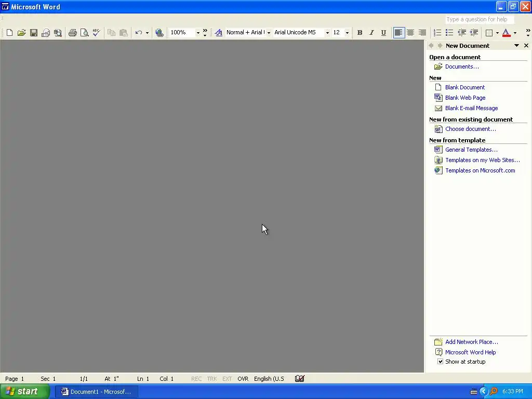This screenshot has height=399, width=532.
Task: Open the Styles and Formatting pane icon
Action: pos(219,33)
